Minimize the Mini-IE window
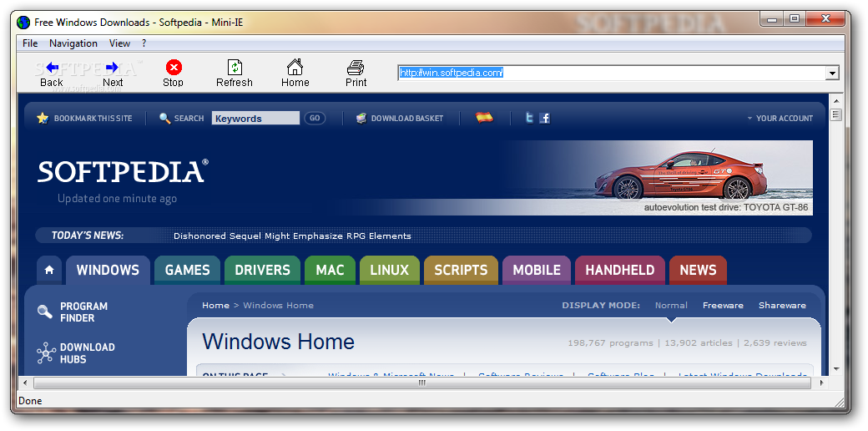 [772, 19]
